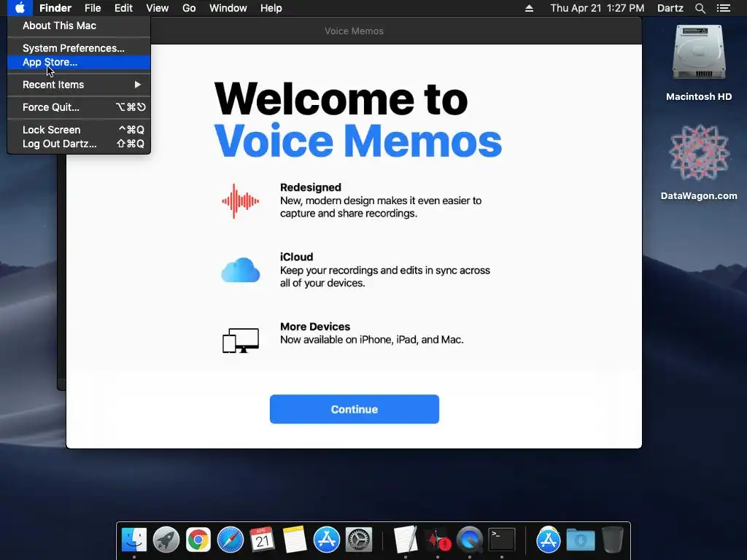747x560 pixels.
Task: Select Force Quit… menu entry
Action: 79,107
